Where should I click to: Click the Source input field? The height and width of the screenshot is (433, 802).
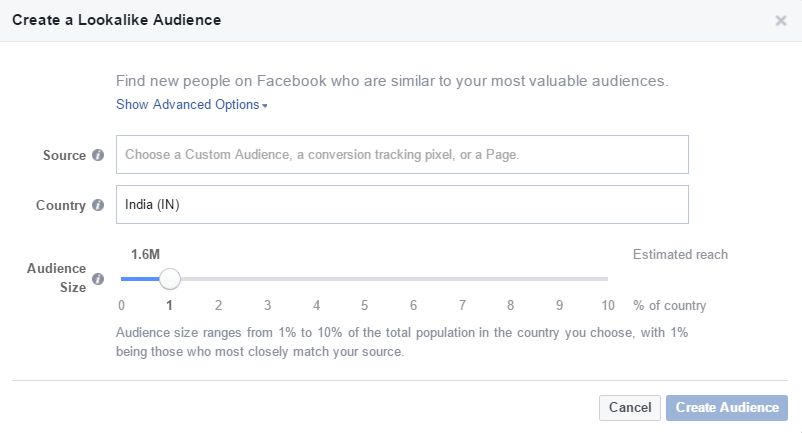(402, 154)
